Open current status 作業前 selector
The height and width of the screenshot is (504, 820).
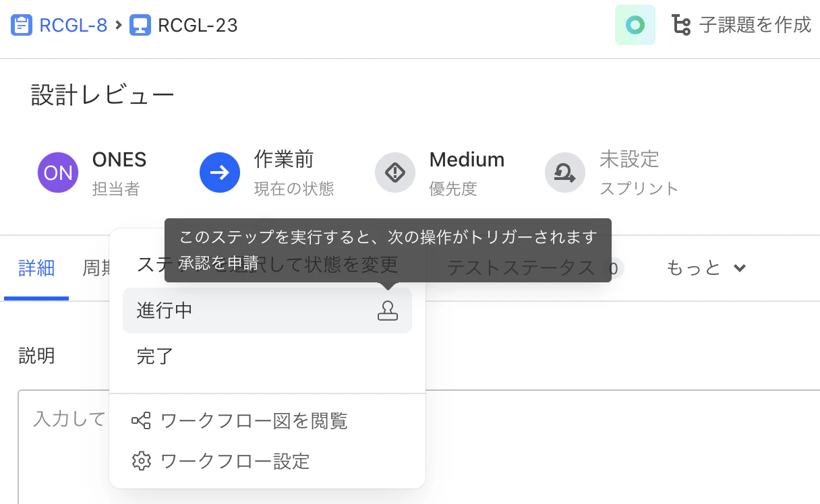click(284, 160)
